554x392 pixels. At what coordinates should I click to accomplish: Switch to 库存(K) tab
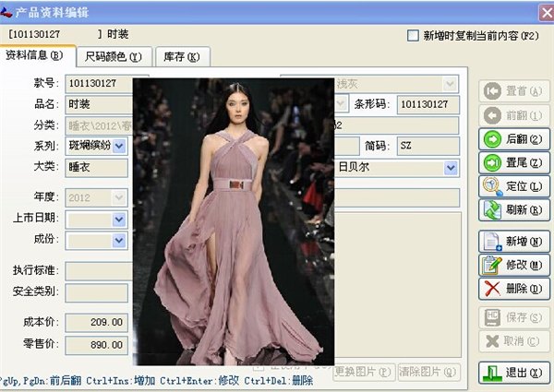182,56
